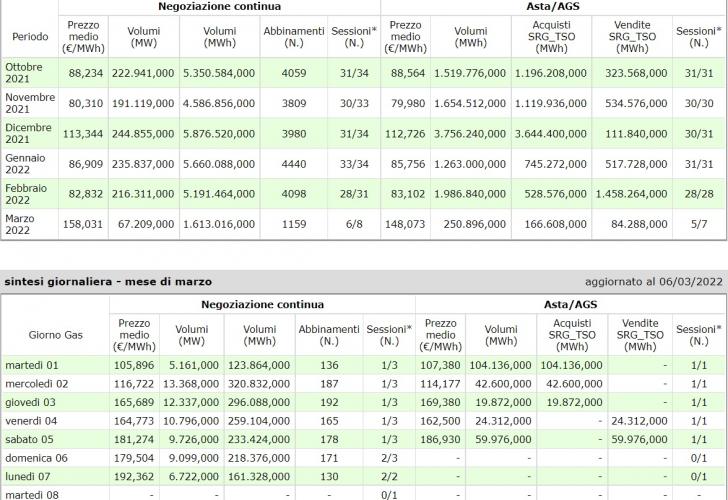The width and height of the screenshot is (728, 500).
Task: Select the sabato 05 day row
Action: pyautogui.click(x=30, y=437)
